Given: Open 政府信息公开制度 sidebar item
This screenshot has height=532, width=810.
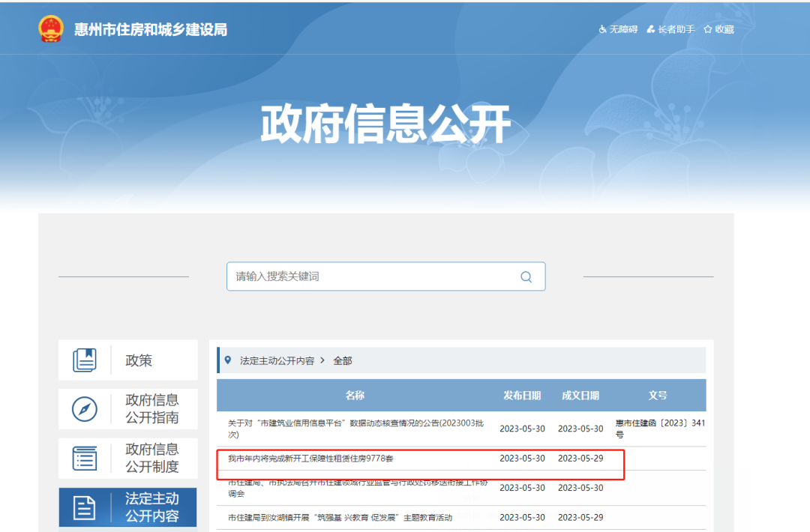Looking at the screenshot, I should pyautogui.click(x=128, y=459).
